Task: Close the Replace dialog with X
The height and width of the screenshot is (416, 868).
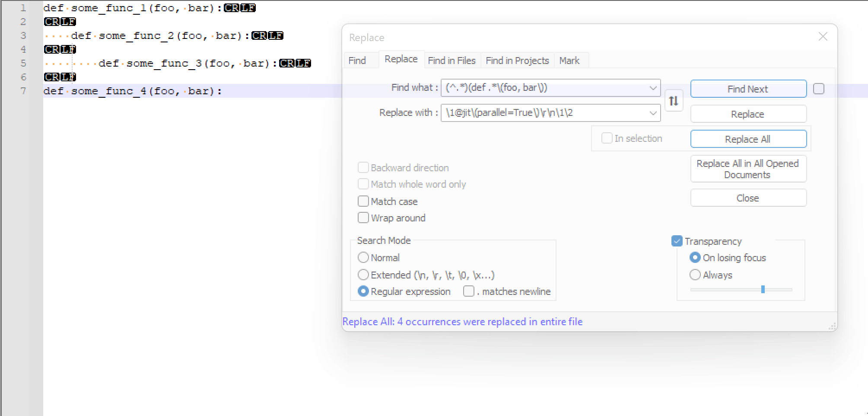Action: pyautogui.click(x=823, y=37)
